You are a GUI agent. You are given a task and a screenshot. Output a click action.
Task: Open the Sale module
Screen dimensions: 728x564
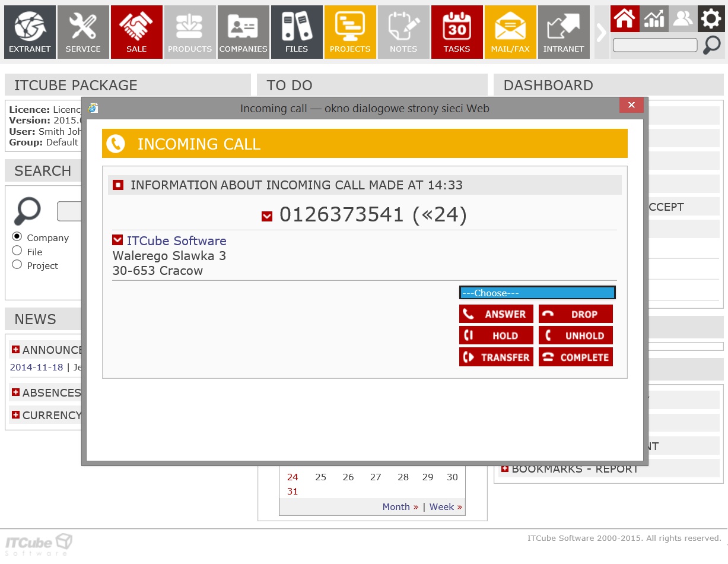point(136,32)
